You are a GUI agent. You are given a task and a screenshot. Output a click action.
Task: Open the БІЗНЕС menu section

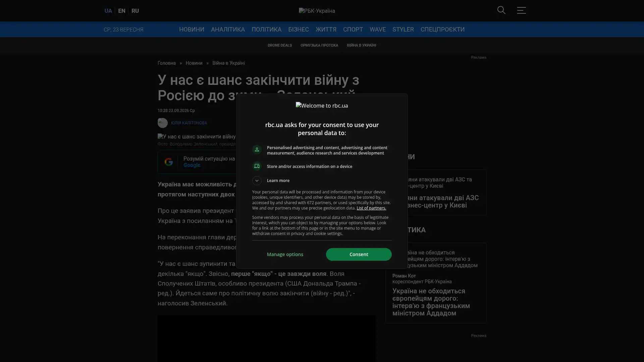pos(299,29)
